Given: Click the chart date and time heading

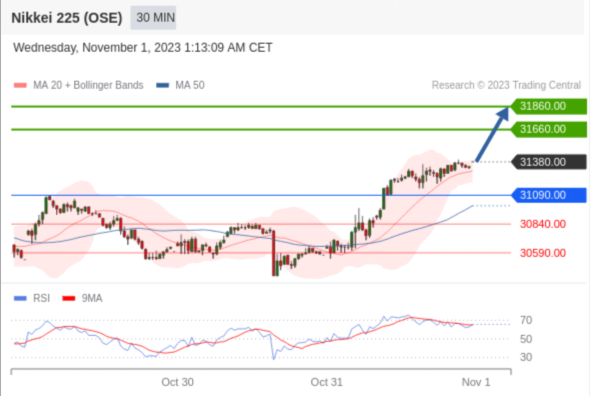Looking at the screenshot, I should click(143, 48).
